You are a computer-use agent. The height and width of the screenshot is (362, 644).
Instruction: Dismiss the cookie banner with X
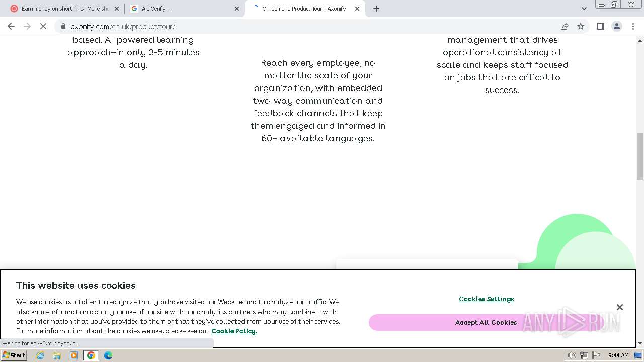coord(620,307)
